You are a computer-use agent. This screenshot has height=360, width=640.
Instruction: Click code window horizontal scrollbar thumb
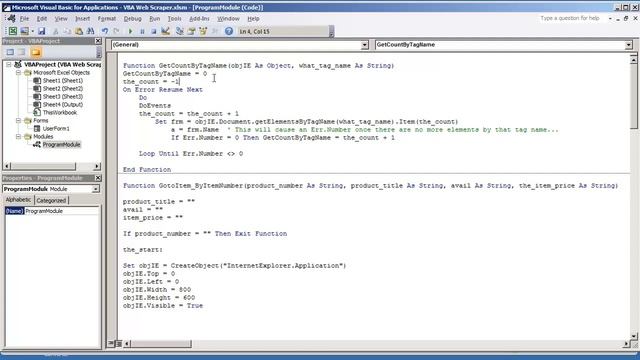[161, 344]
